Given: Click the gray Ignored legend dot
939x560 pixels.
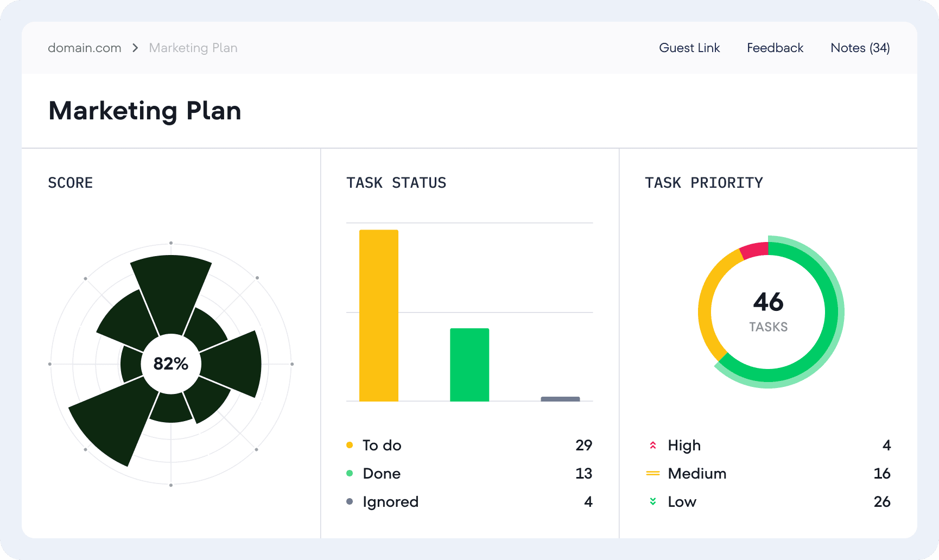Looking at the screenshot, I should pyautogui.click(x=350, y=502).
